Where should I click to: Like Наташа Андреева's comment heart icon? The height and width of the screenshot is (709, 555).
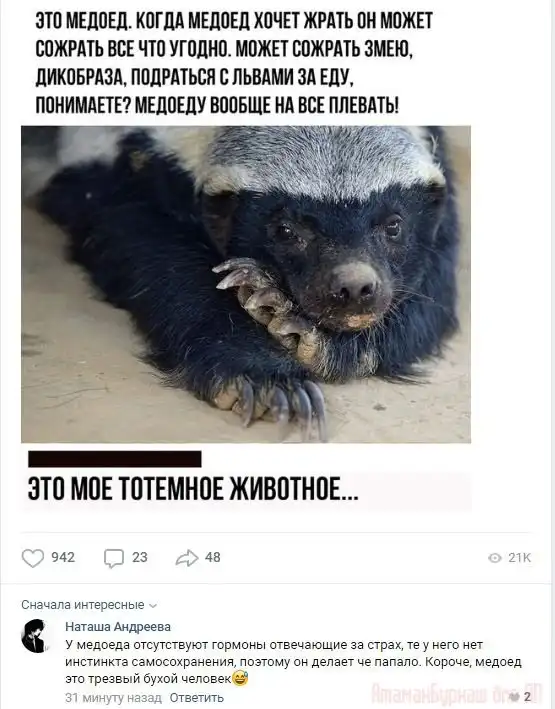coord(513,696)
